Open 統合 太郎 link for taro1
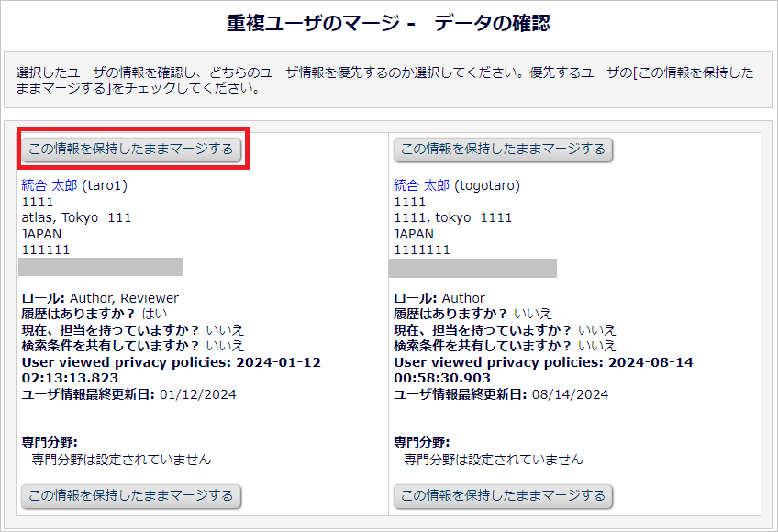Viewport: 778px width, 532px height. (50, 185)
